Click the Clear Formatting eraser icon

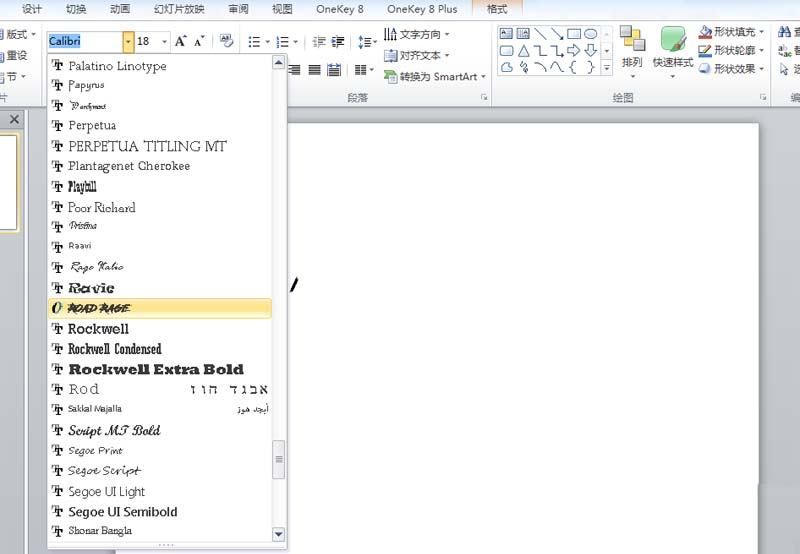226,41
